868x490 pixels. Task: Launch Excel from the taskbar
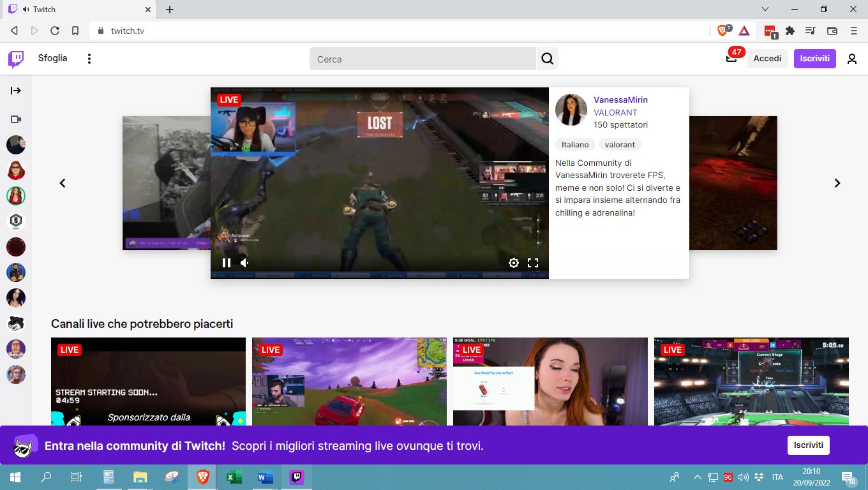[x=234, y=477]
